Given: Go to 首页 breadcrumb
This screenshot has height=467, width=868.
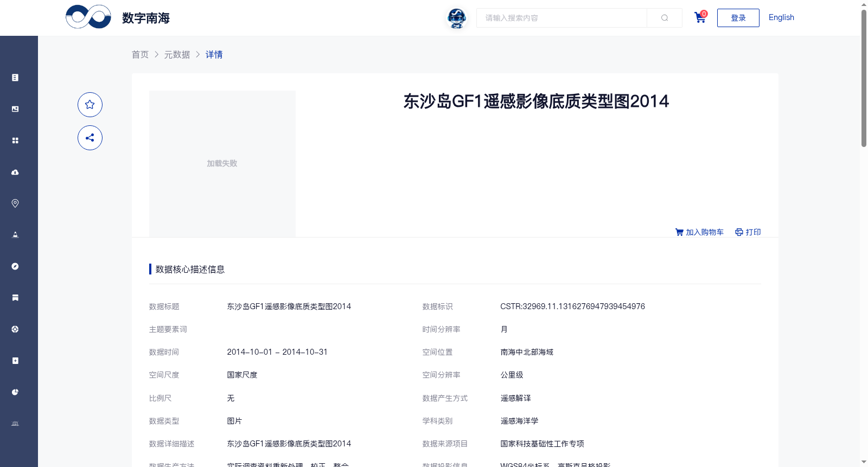Looking at the screenshot, I should [141, 55].
